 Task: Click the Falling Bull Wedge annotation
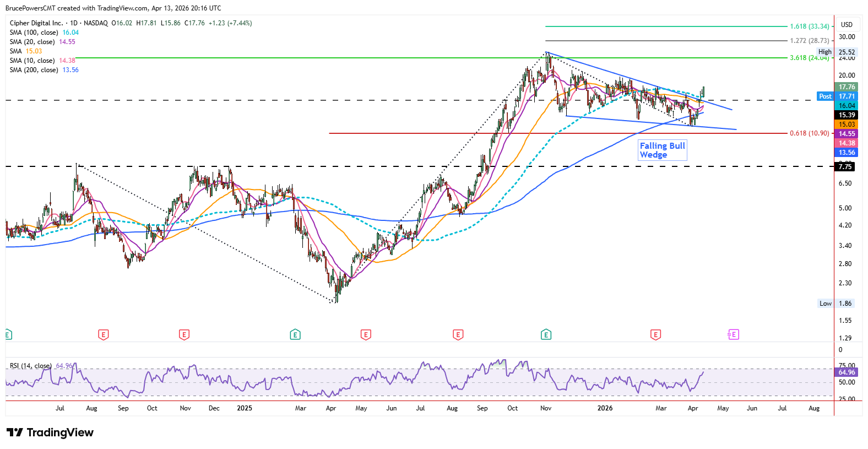pyautogui.click(x=663, y=150)
